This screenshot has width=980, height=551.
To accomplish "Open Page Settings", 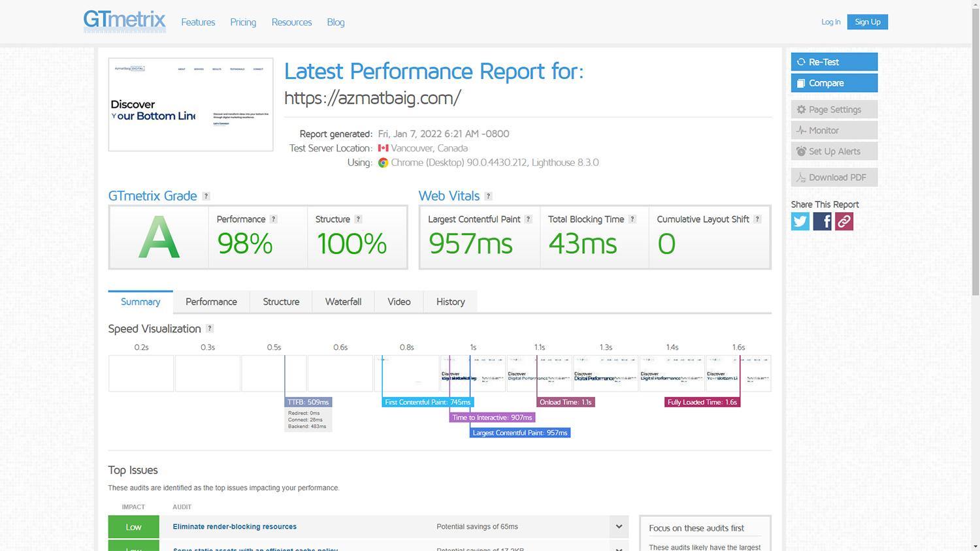I will [x=834, y=110].
